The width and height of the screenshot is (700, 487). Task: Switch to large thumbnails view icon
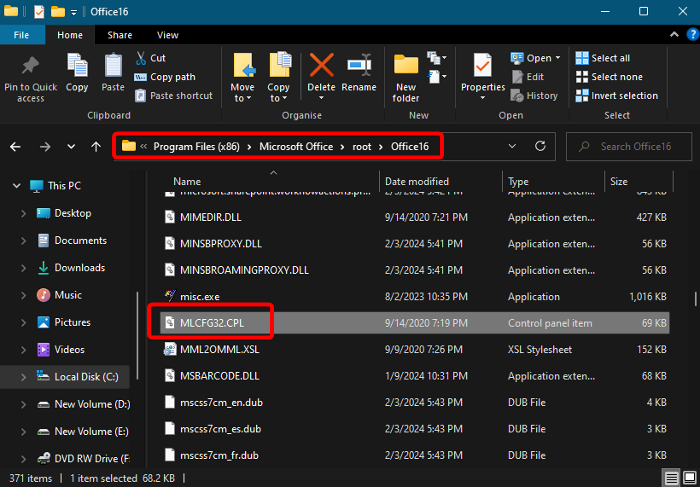[687, 479]
